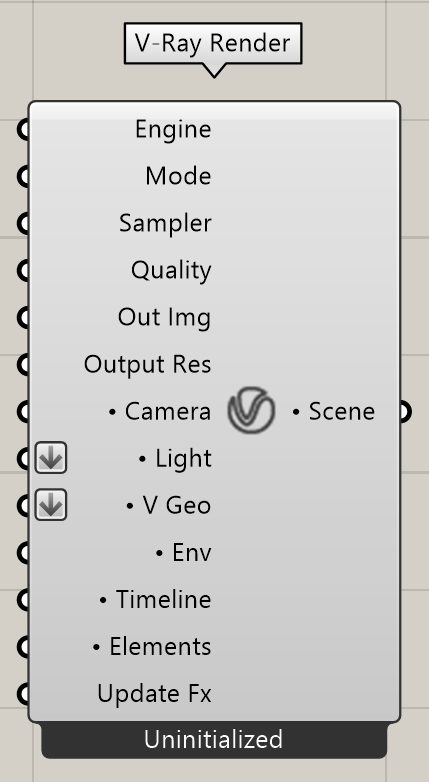This screenshot has width=429, height=782.
Task: Click the Engine input grip circle
Action: [x=23, y=130]
